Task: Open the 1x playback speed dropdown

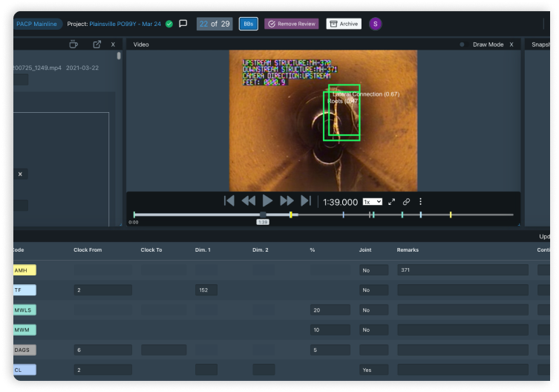Action: pos(372,201)
